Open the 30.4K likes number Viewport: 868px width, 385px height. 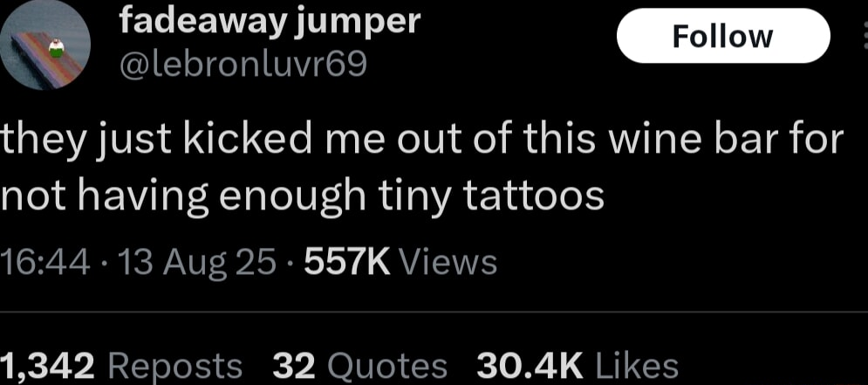[530, 366]
